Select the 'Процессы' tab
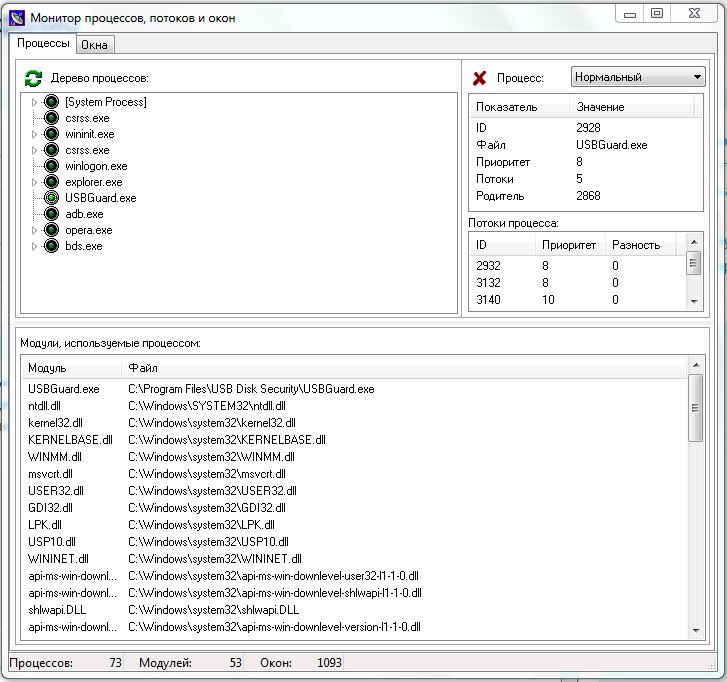 pyautogui.click(x=44, y=43)
